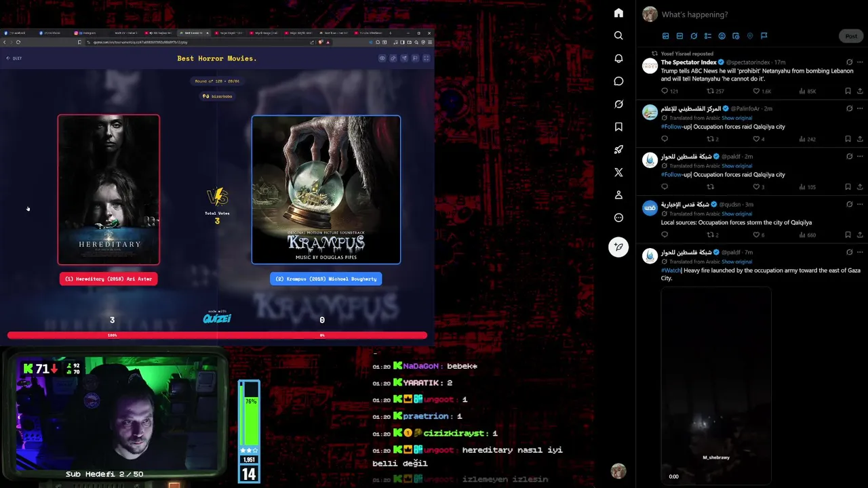The height and width of the screenshot is (488, 868).
Task: Open the rocket icon in X sidebar
Action: point(618,150)
